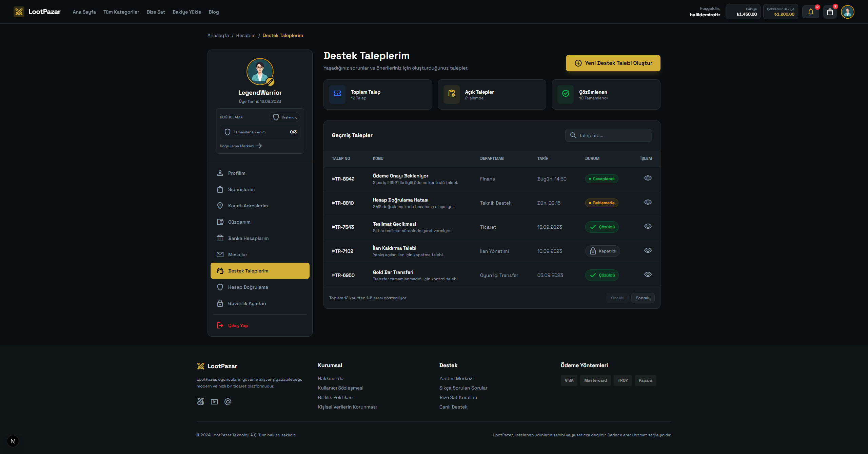The height and width of the screenshot is (454, 868).
Task: Open the Tüm Kategoriler nav link
Action: coord(121,12)
